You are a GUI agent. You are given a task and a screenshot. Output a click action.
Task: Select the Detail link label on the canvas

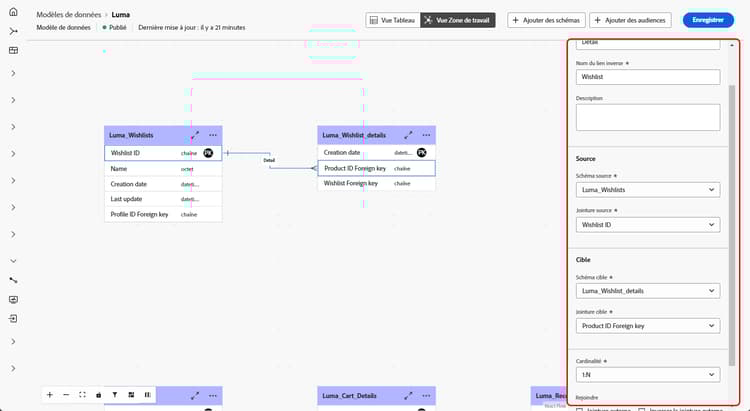point(269,160)
